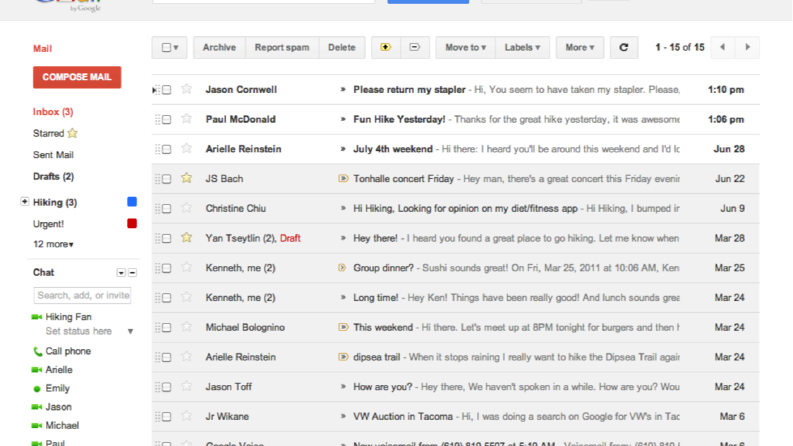Viewport: 793px width, 446px height.
Task: Star the July 4th weekend email
Action: 187,149
